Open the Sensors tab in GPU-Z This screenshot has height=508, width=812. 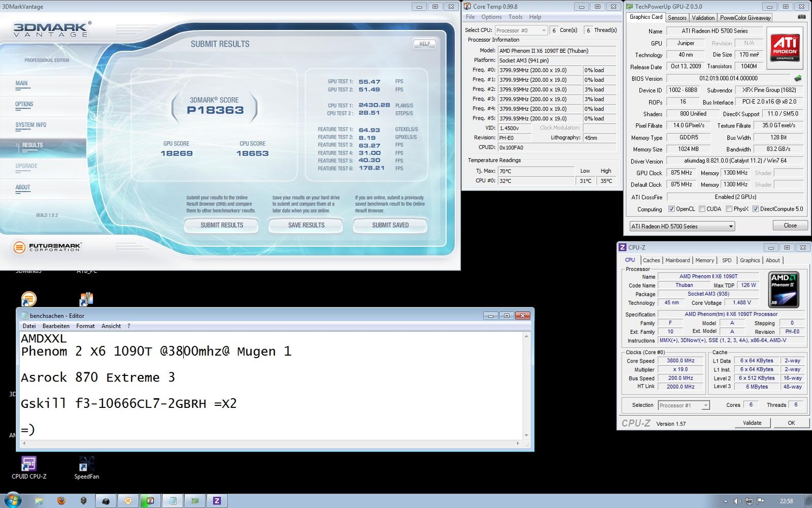coord(677,18)
